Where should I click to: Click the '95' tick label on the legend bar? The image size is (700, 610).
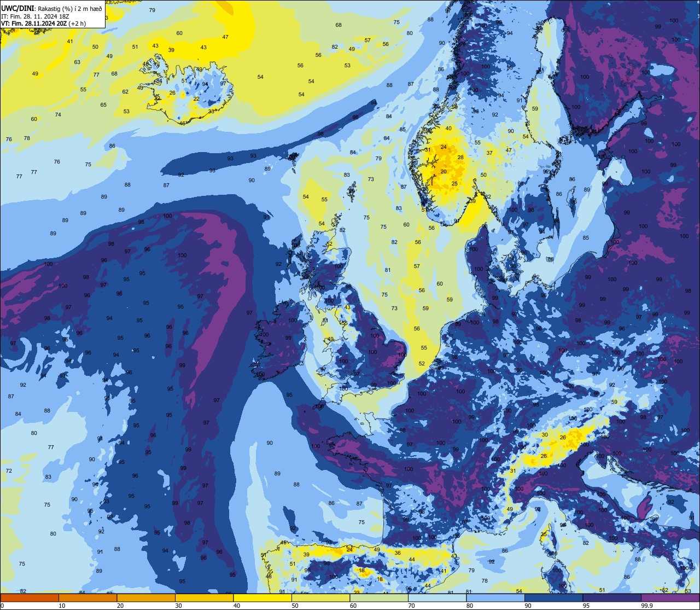point(587,606)
